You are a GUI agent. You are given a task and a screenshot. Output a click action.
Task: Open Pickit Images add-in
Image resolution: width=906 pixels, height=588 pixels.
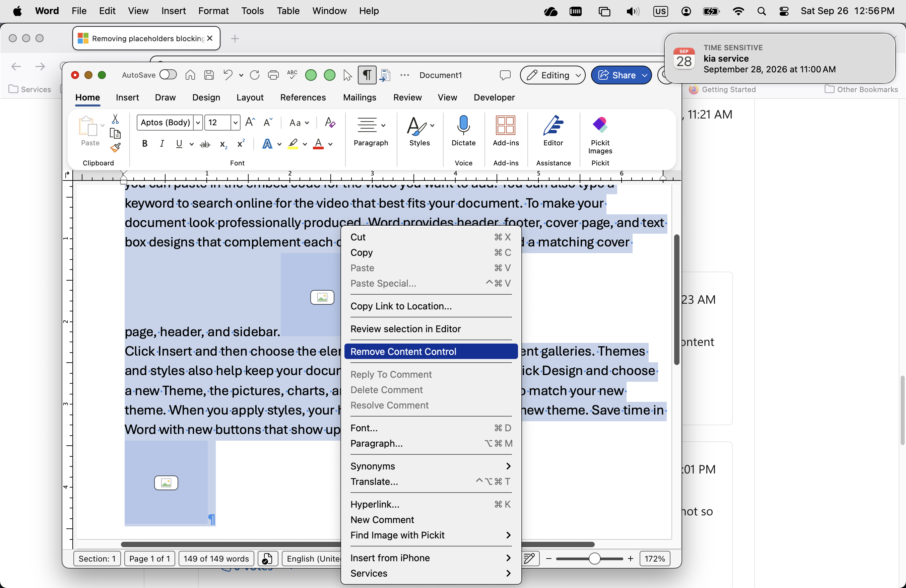600,135
